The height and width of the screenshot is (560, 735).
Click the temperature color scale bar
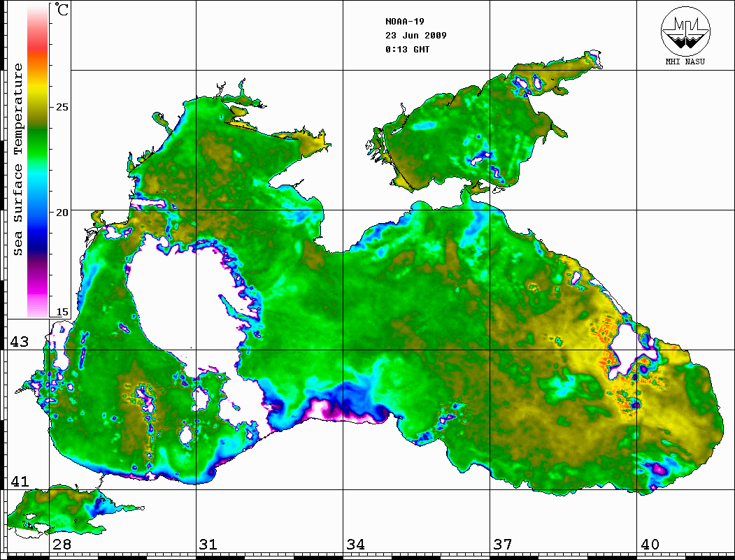click(38, 161)
